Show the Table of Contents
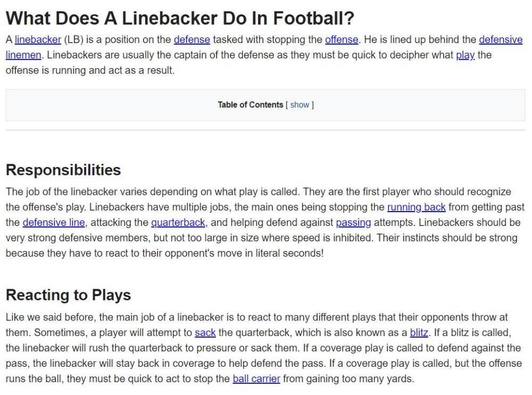 click(300, 105)
